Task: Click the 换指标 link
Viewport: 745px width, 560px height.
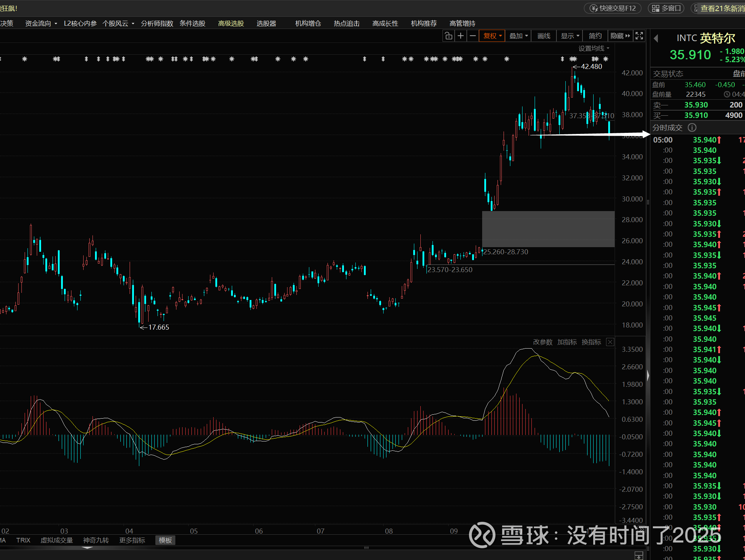Action: click(x=591, y=342)
